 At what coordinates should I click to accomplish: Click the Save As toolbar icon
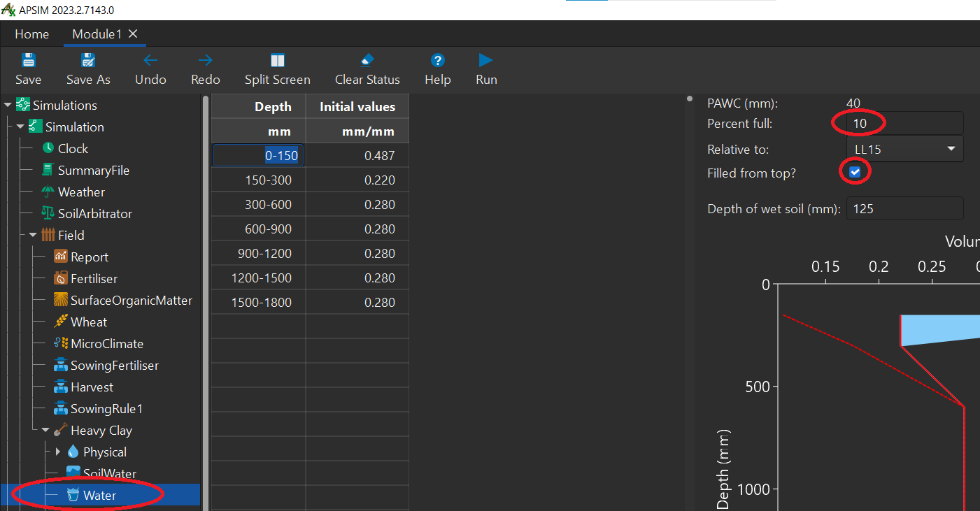[88, 60]
